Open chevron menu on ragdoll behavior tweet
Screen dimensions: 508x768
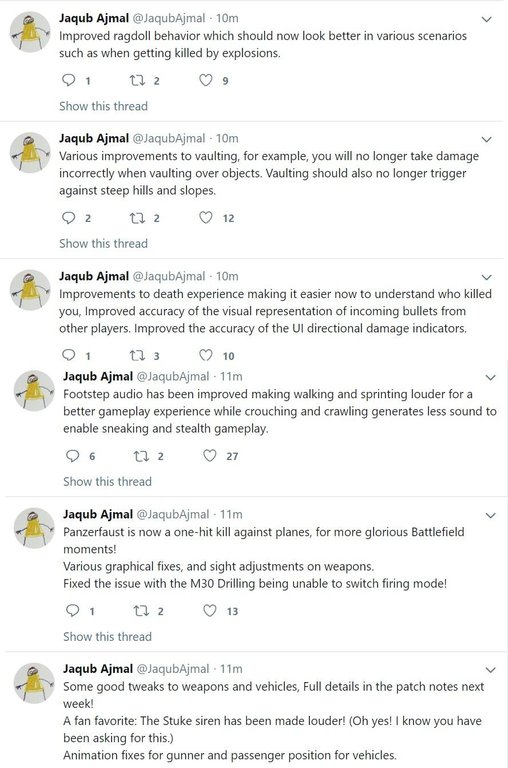[x=486, y=20]
